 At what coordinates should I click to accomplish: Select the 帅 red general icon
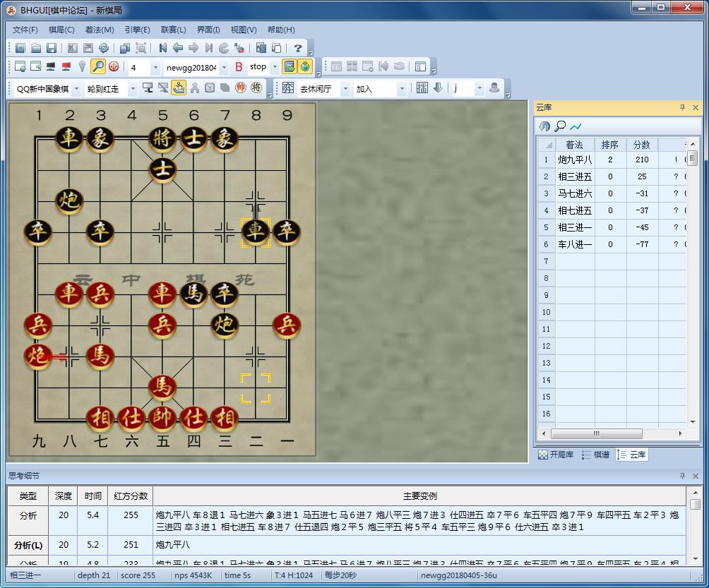(x=240, y=88)
